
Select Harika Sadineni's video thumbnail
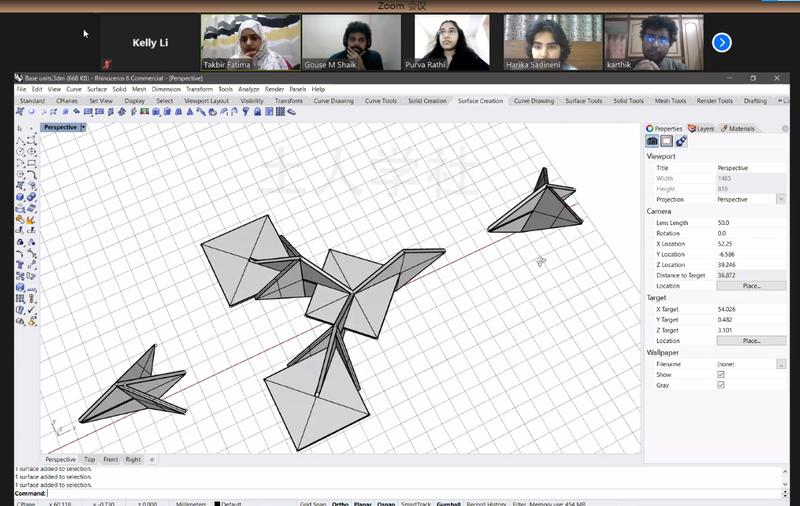click(x=553, y=42)
